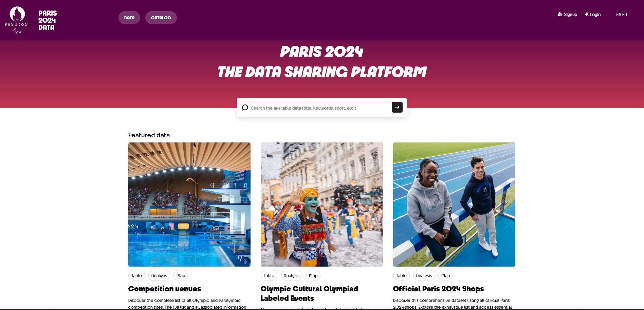Submit search with the arrow button
This screenshot has height=310, width=644.
pos(397,107)
